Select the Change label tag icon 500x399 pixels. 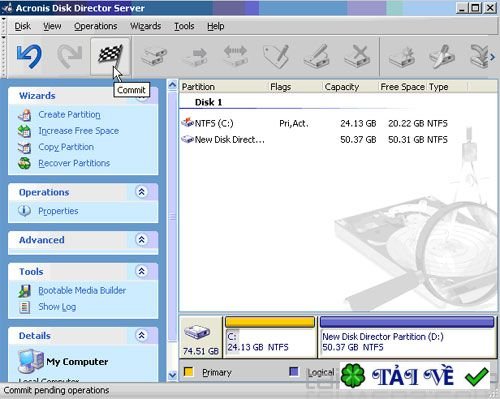click(276, 56)
